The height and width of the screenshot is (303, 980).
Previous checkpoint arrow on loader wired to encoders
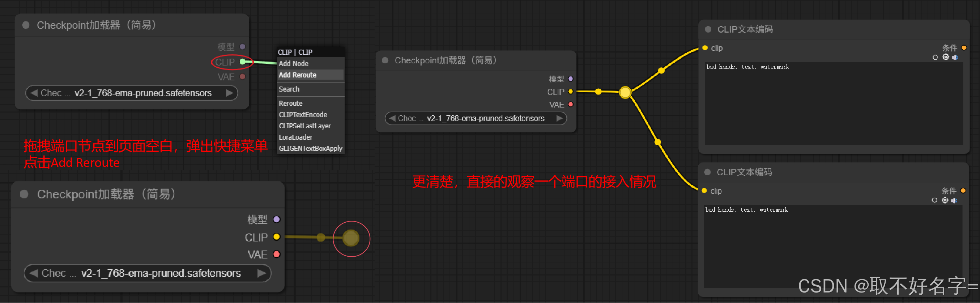pos(392,118)
